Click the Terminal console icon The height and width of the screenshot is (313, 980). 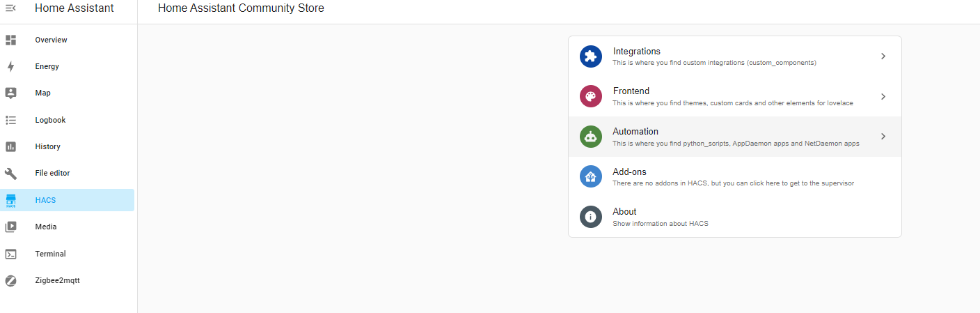(10, 254)
